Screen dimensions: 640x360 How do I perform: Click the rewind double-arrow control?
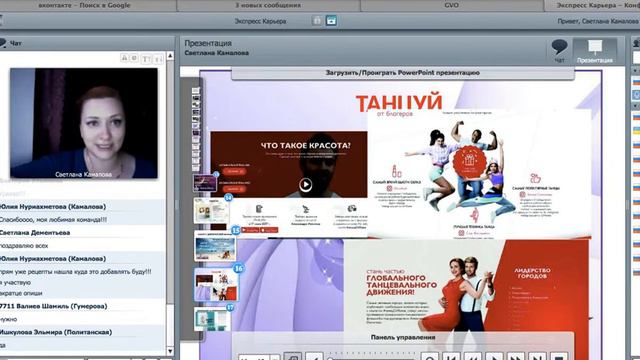click(473, 357)
